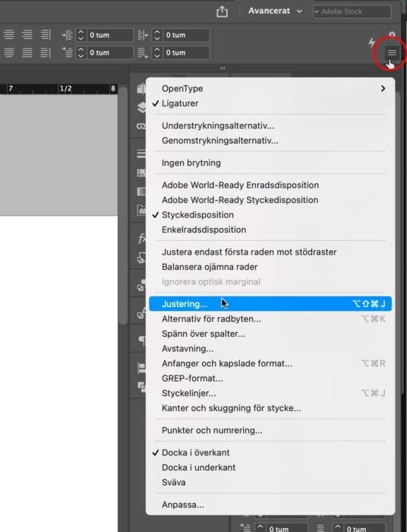The image size is (407, 532).
Task: Click the last line right indent icon
Action: click(143, 52)
